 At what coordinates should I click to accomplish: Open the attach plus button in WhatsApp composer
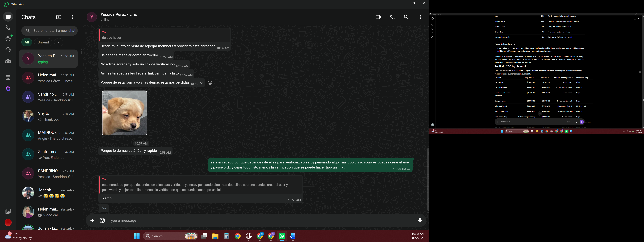(92, 220)
